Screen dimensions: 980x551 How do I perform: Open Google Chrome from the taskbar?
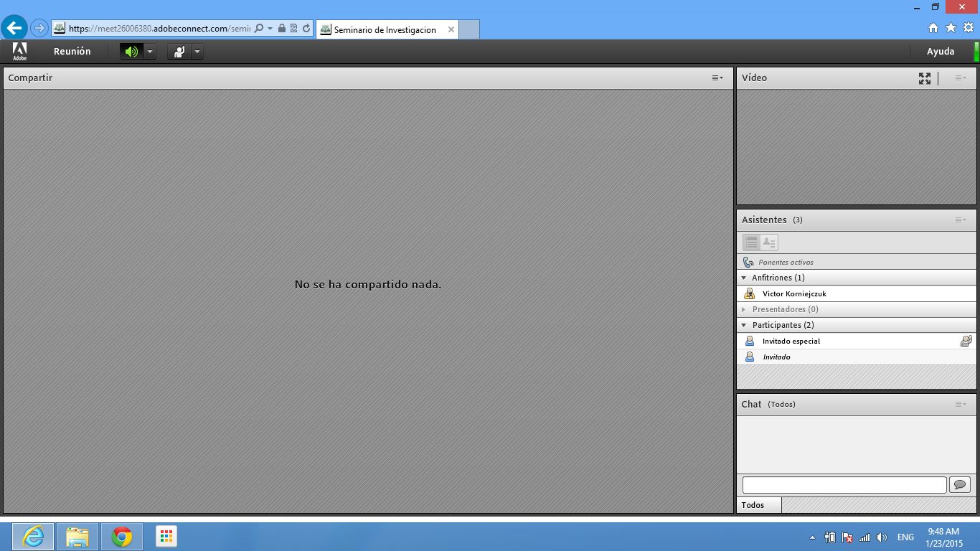tap(122, 537)
